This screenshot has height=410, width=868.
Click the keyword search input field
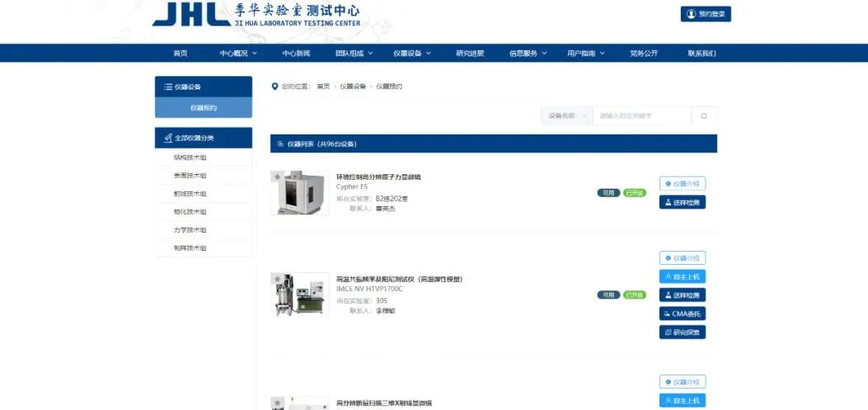point(641,116)
